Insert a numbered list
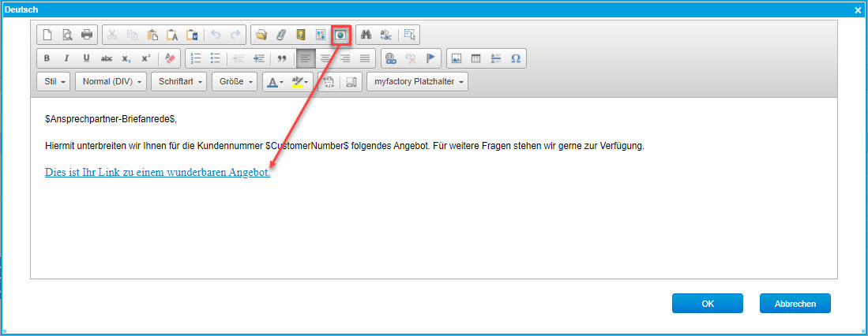Screen dimensions: 868x336 click(x=196, y=58)
